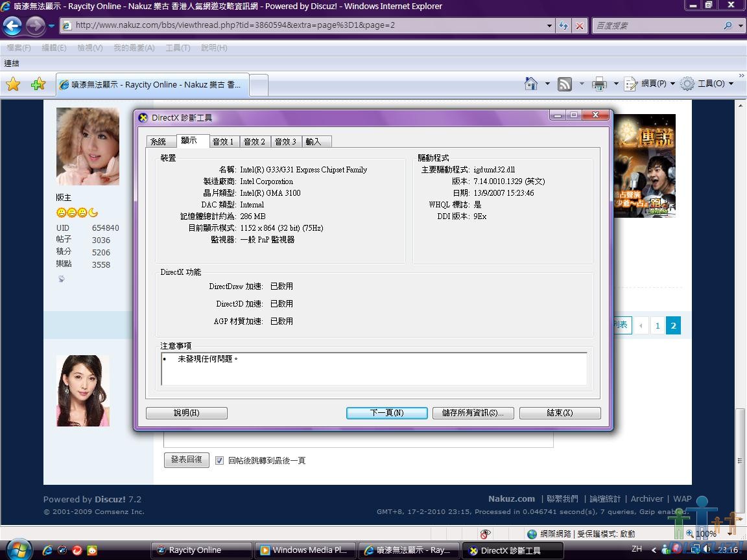Image resolution: width=747 pixels, height=560 pixels.
Task: Open the 工具(O) command bar menu
Action: coord(707,84)
